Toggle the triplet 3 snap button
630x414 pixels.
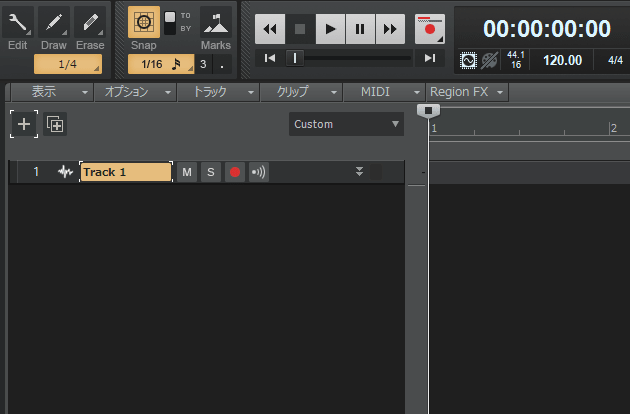[x=203, y=64]
